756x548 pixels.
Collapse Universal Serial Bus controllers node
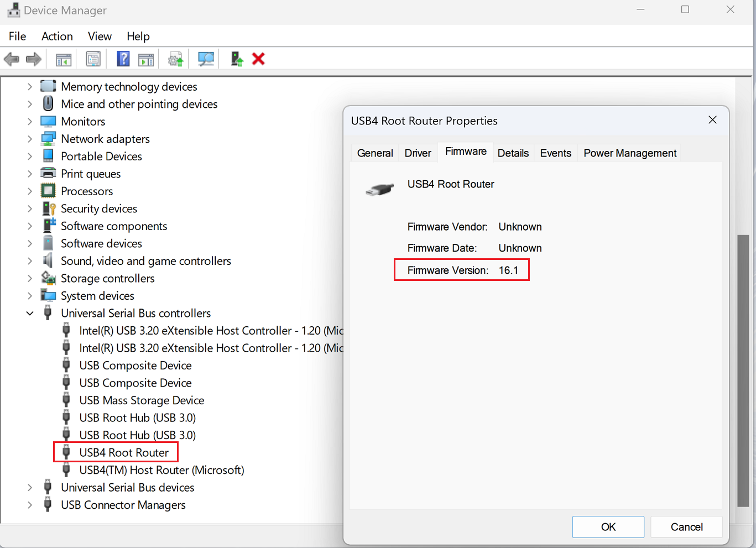[x=30, y=314]
